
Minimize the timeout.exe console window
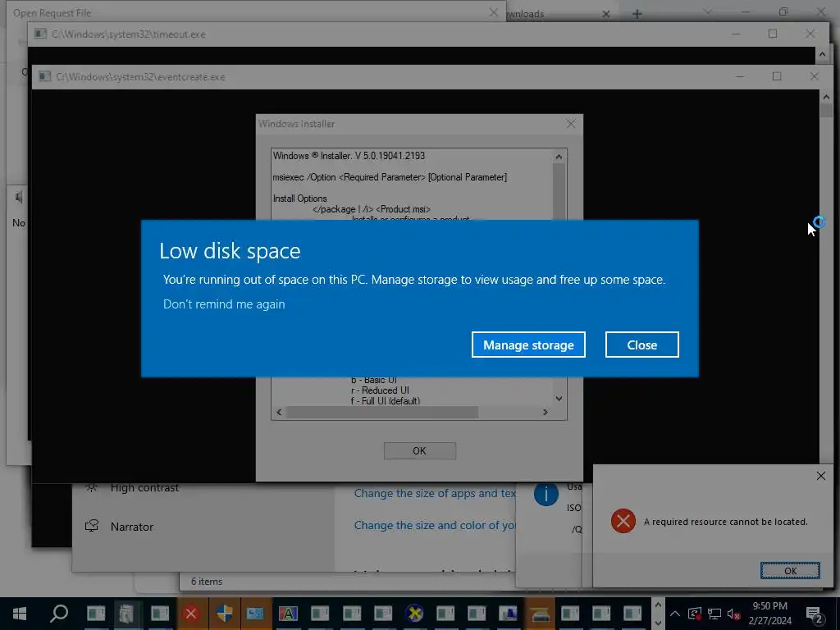tap(736, 34)
